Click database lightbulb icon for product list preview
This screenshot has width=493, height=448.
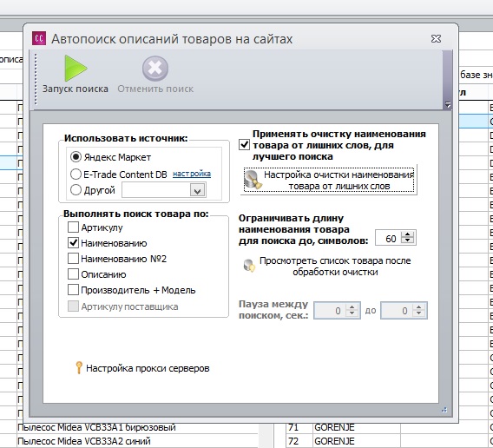click(x=250, y=266)
